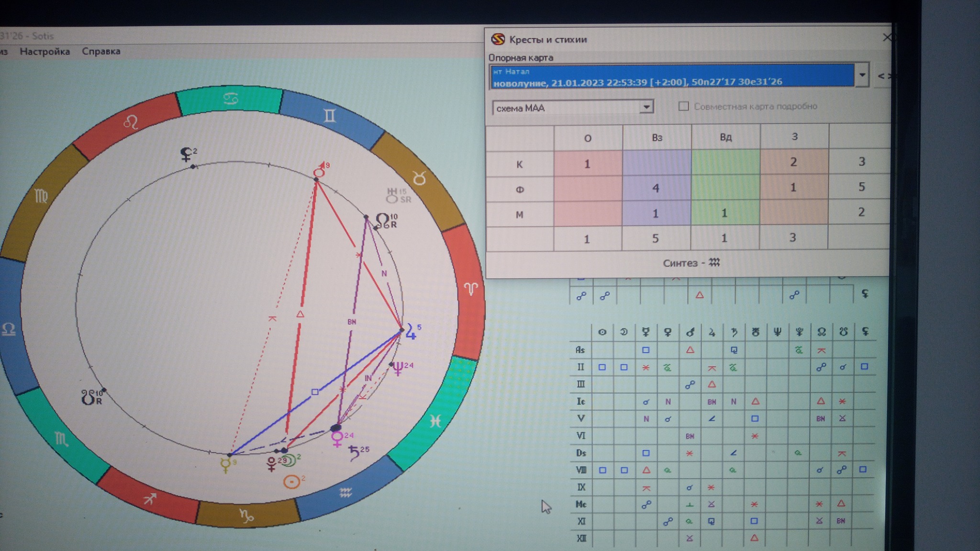Select the Neptune glyph in the chart
980x551 pixels.
(x=398, y=369)
